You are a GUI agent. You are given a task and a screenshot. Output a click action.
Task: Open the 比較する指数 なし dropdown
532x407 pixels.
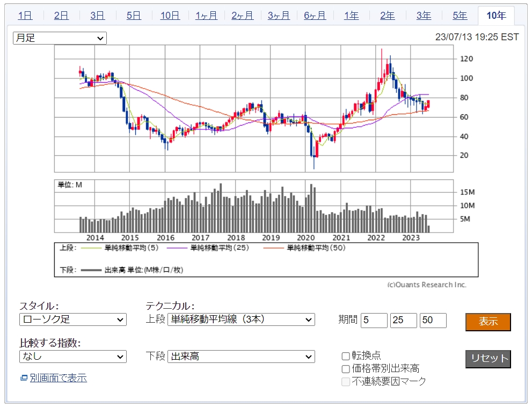click(73, 357)
